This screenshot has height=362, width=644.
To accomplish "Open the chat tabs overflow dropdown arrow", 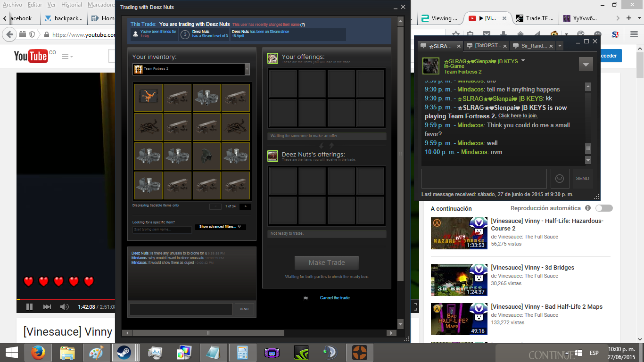I will 560,46.
